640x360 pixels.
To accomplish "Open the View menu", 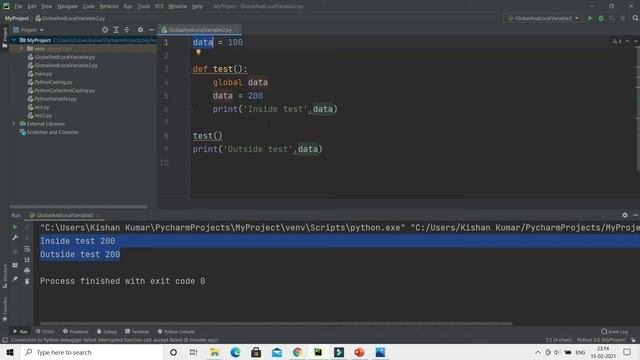I will pos(47,6).
